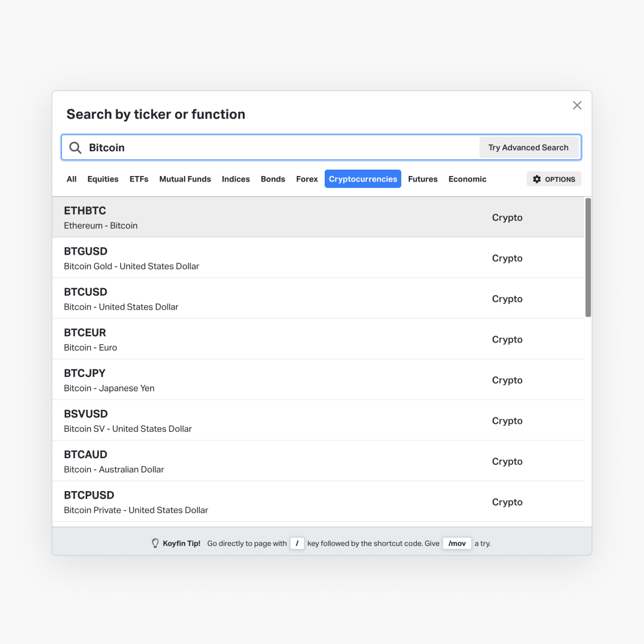Click the gear icon in Options

tap(537, 179)
